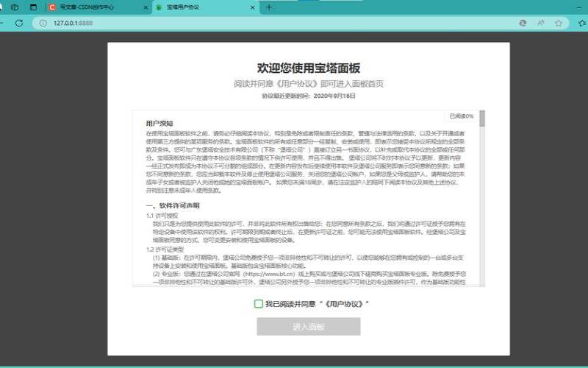Screen dimensions: 588x368
Task: Open the workspaces icon at top left
Action: [x=15, y=7]
